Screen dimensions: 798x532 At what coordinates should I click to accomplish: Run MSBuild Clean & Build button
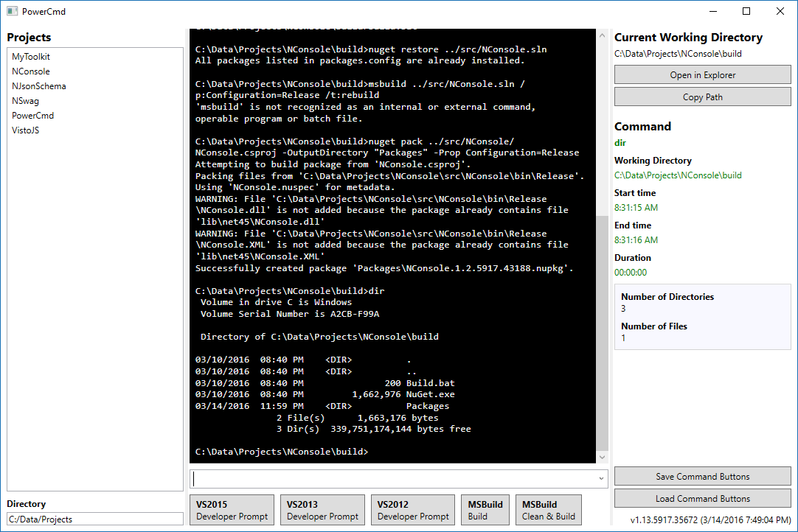549,510
